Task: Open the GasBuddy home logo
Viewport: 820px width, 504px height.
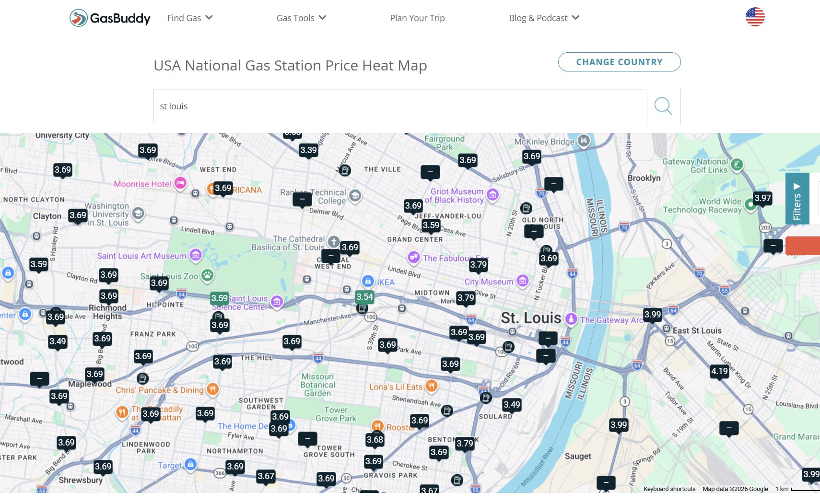Action: click(110, 18)
